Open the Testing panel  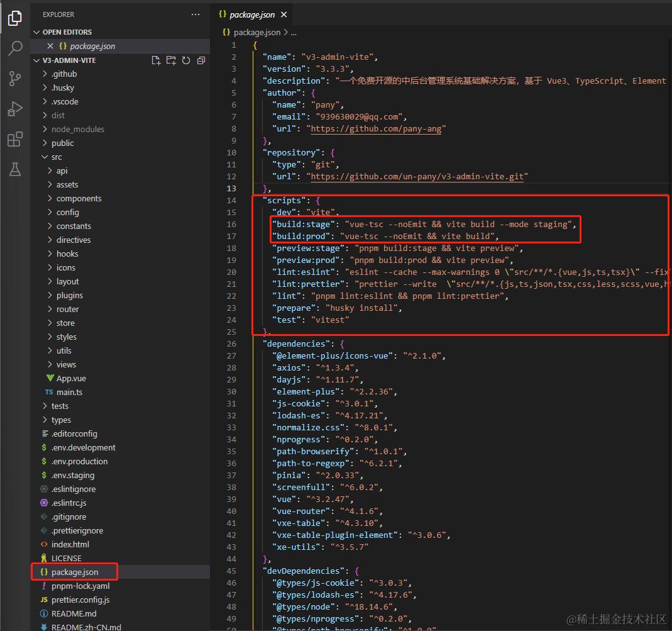[15, 169]
